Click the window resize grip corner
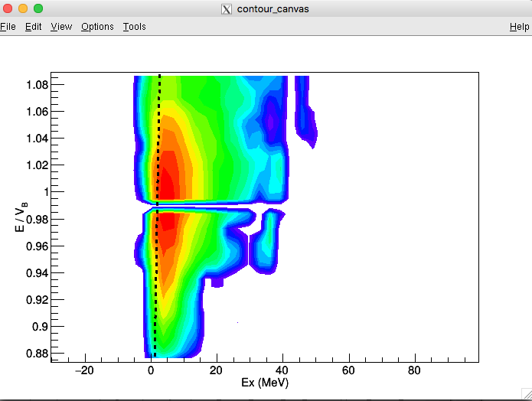 click(x=527, y=393)
